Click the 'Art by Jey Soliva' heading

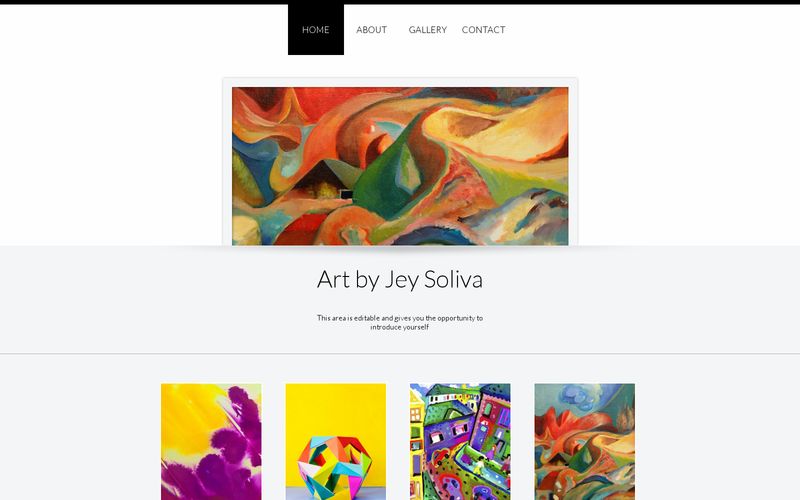400,279
